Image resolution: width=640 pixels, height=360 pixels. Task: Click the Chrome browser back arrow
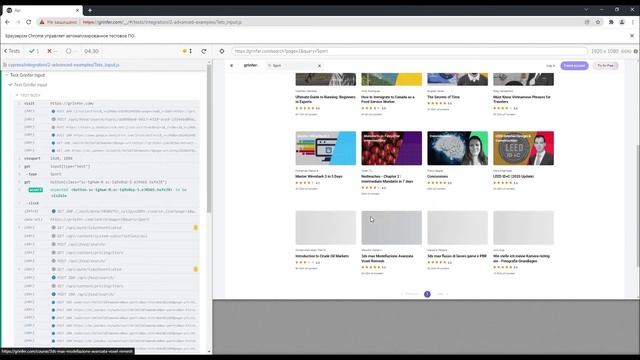pyautogui.click(x=7, y=22)
